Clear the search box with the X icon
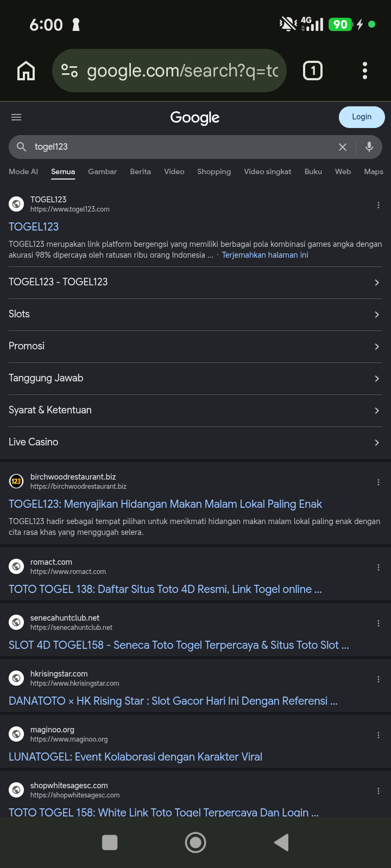 (343, 147)
